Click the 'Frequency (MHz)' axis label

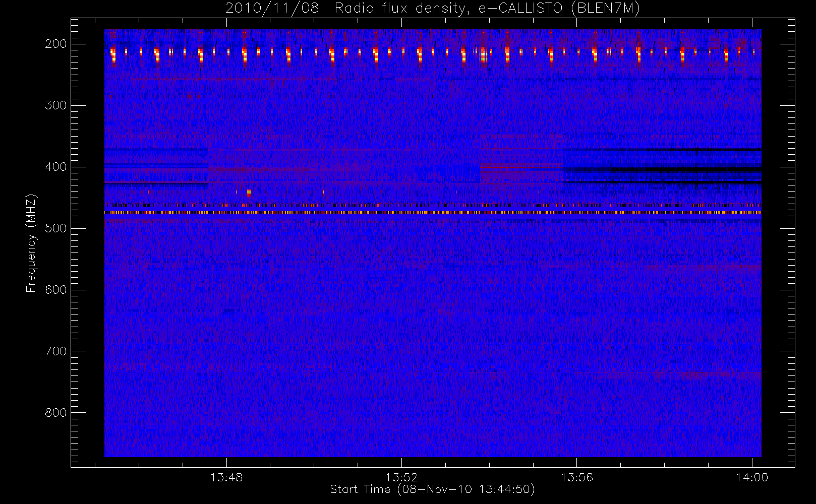tap(31, 243)
